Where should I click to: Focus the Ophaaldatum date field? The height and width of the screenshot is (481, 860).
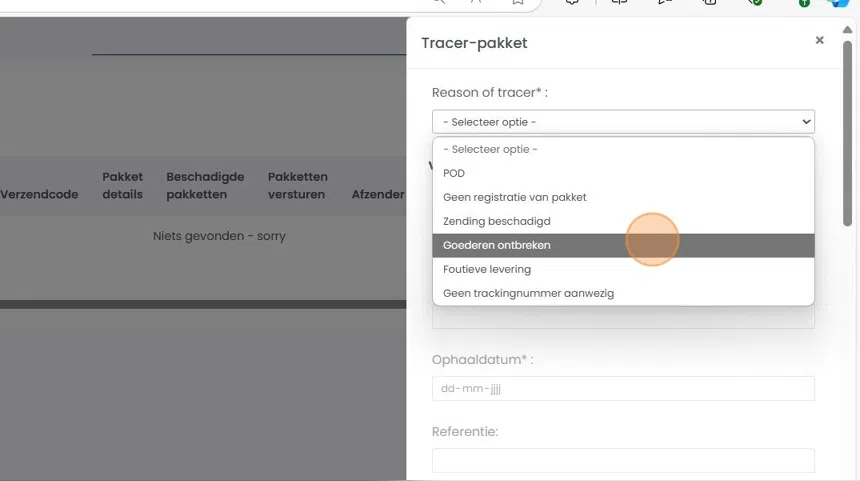point(623,389)
